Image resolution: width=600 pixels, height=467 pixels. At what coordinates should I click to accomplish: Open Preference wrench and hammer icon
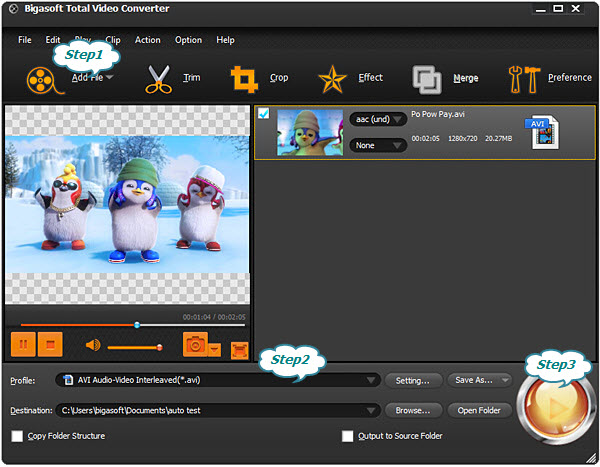pos(524,80)
